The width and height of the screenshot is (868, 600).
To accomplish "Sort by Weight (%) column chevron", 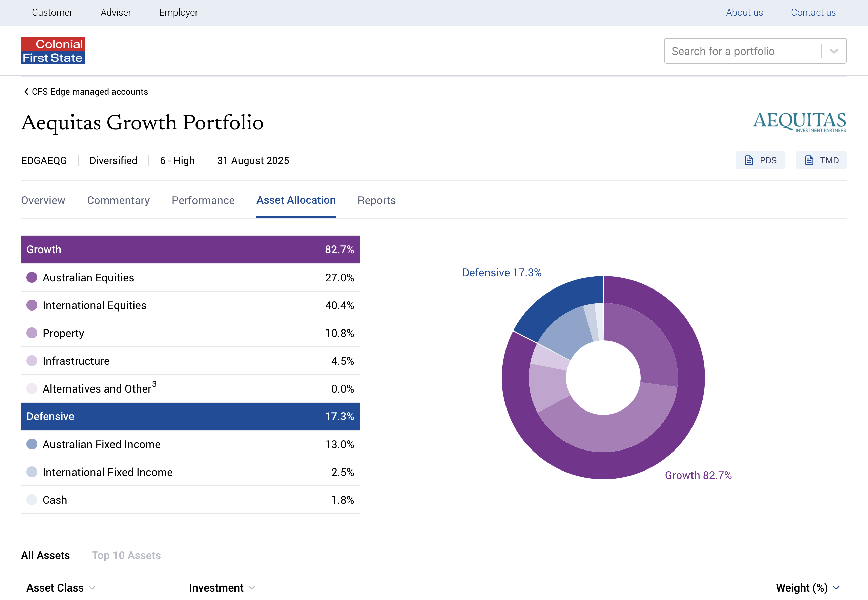I will (x=836, y=587).
